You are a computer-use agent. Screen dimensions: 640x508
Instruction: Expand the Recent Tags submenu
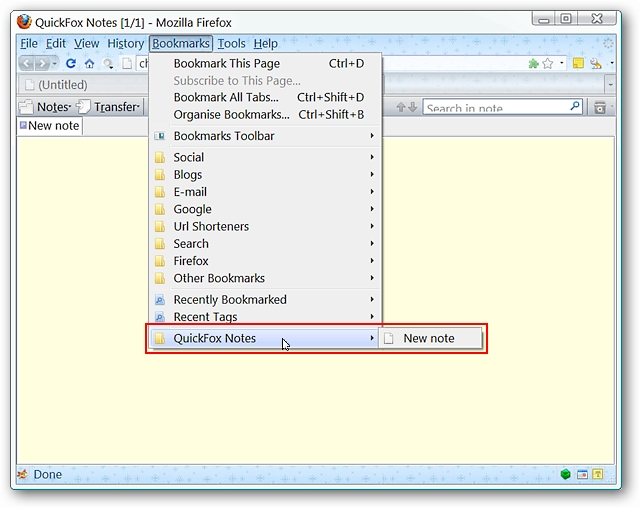pyautogui.click(x=265, y=317)
